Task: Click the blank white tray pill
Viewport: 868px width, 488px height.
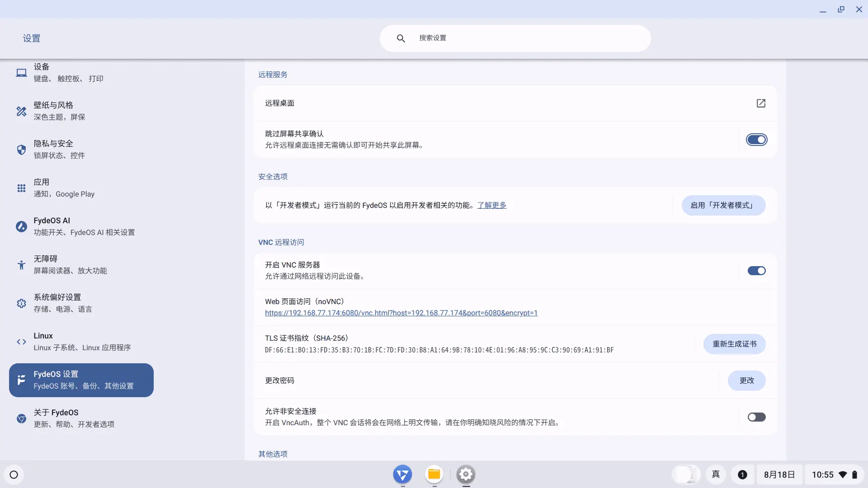Action: pyautogui.click(x=686, y=474)
